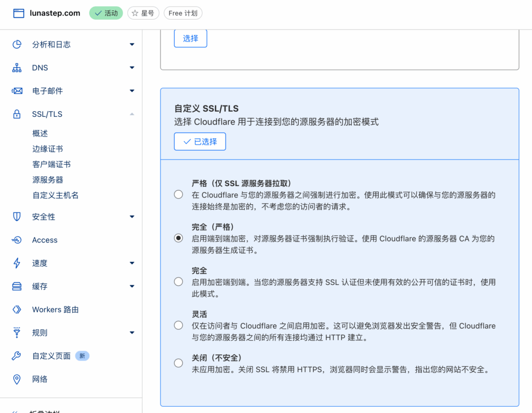532x413 pixels.
Task: Click the checkmark icon in 活动 badge
Action: point(98,13)
